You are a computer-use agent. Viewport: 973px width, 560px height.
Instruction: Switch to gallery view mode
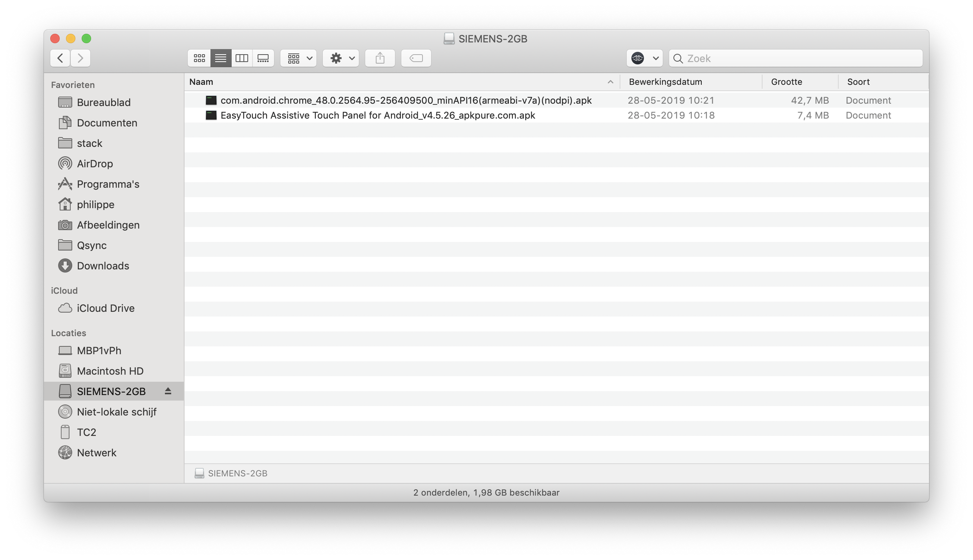click(x=263, y=59)
